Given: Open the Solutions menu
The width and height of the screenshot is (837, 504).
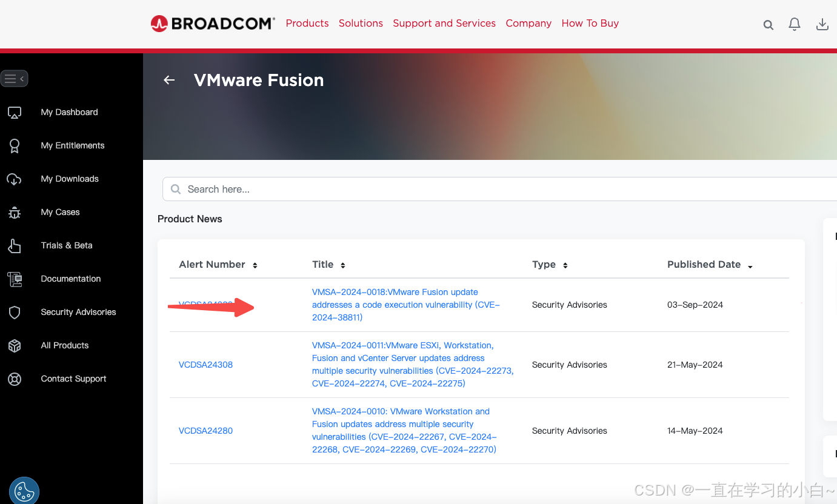Looking at the screenshot, I should coord(361,23).
